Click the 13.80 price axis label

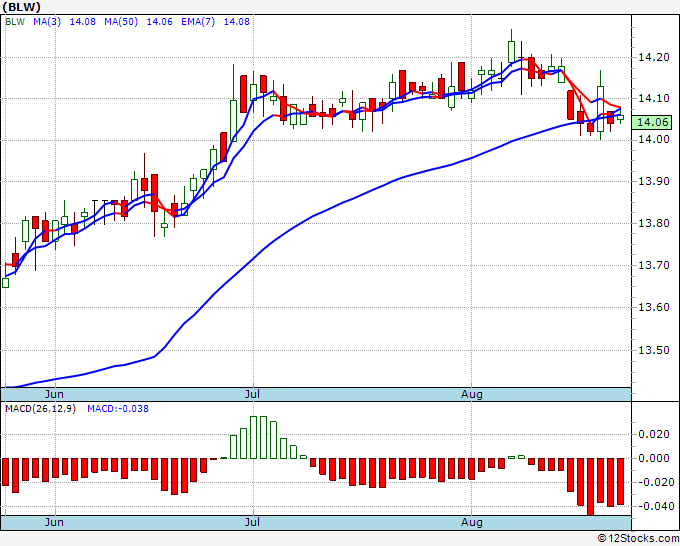point(654,223)
